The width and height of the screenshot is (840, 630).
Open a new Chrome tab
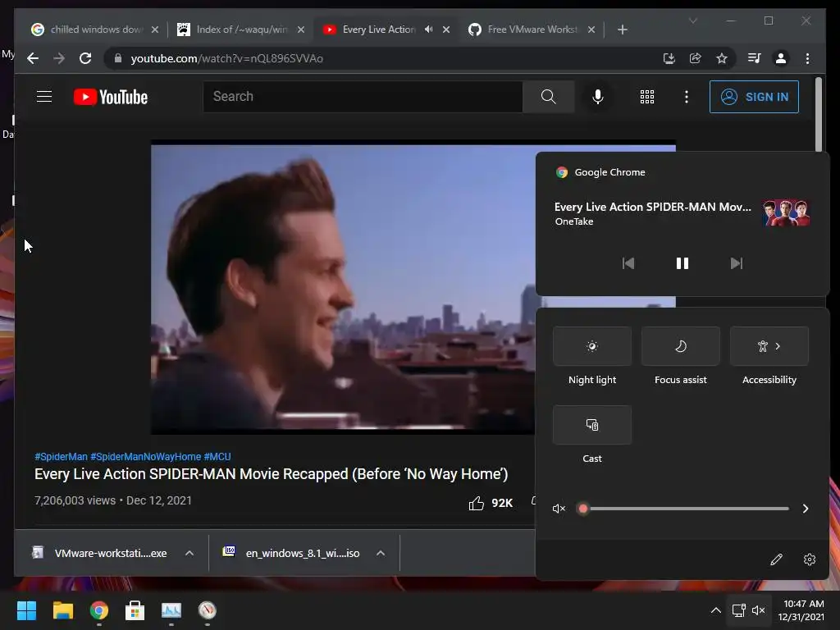pyautogui.click(x=622, y=30)
